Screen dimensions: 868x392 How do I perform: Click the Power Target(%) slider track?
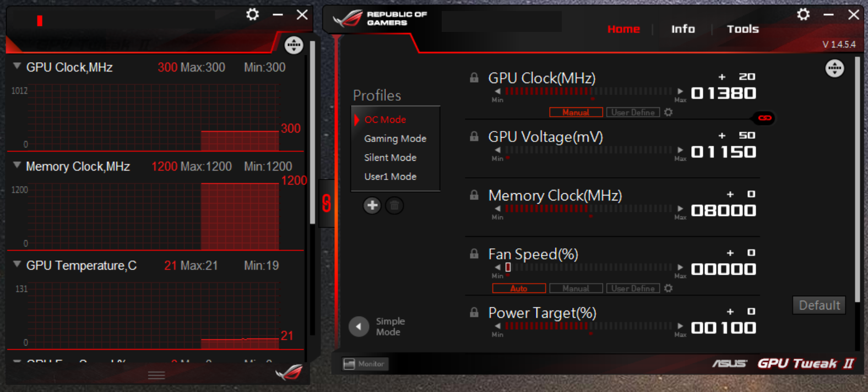tap(589, 326)
